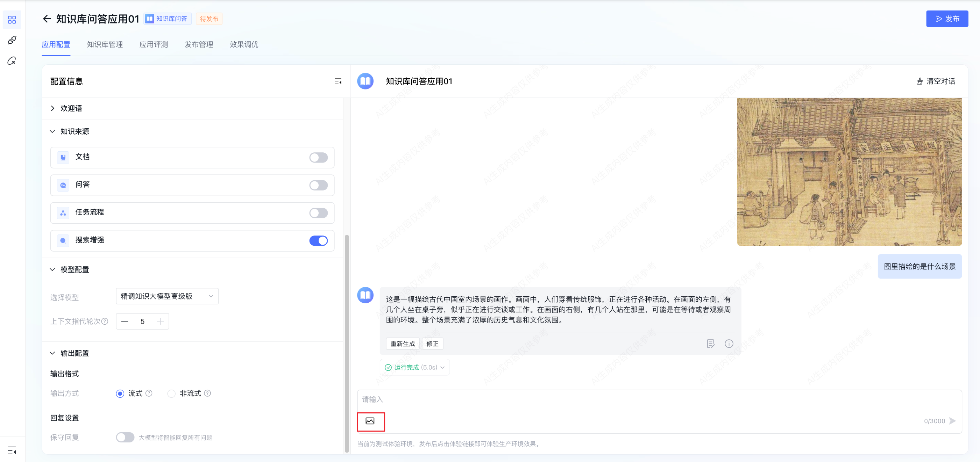Click the 任务流程 source icon
980x462 pixels.
[63, 213]
